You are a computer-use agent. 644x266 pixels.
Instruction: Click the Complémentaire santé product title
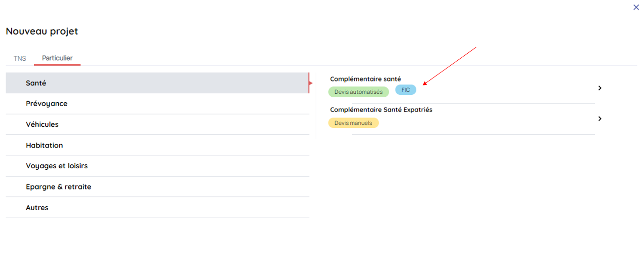click(x=365, y=79)
